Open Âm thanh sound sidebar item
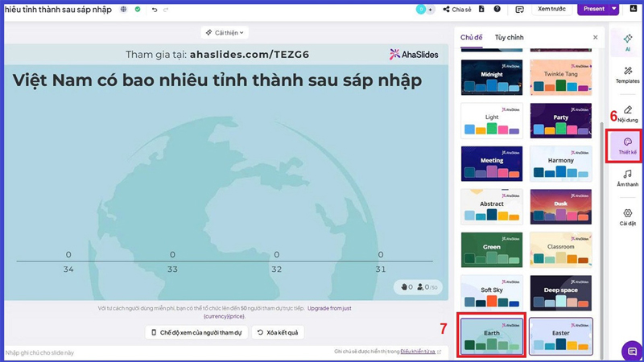 [628, 179]
